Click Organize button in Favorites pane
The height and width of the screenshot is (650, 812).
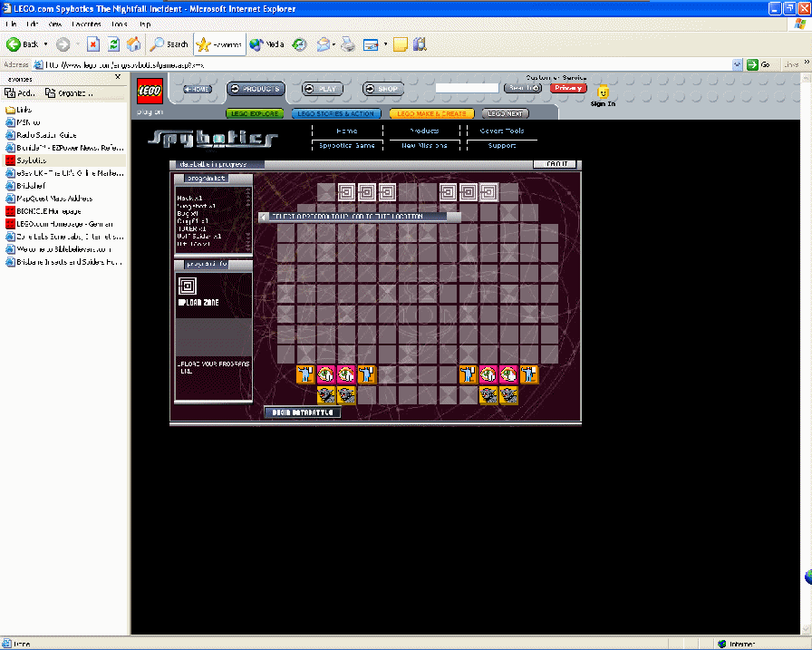point(69,93)
